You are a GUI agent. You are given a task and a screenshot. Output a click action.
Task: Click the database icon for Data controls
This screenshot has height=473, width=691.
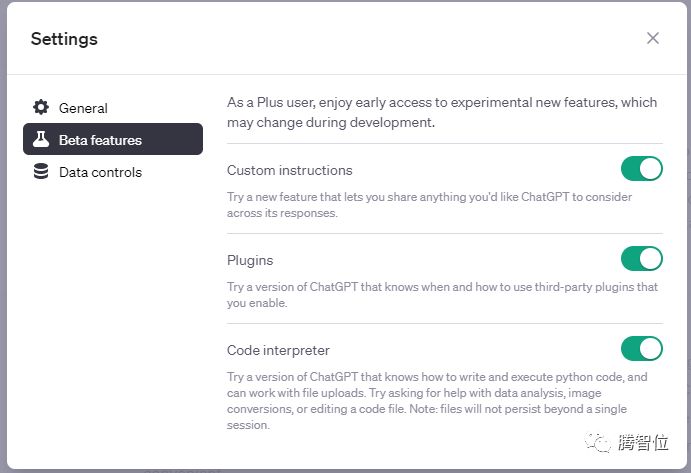[41, 172]
